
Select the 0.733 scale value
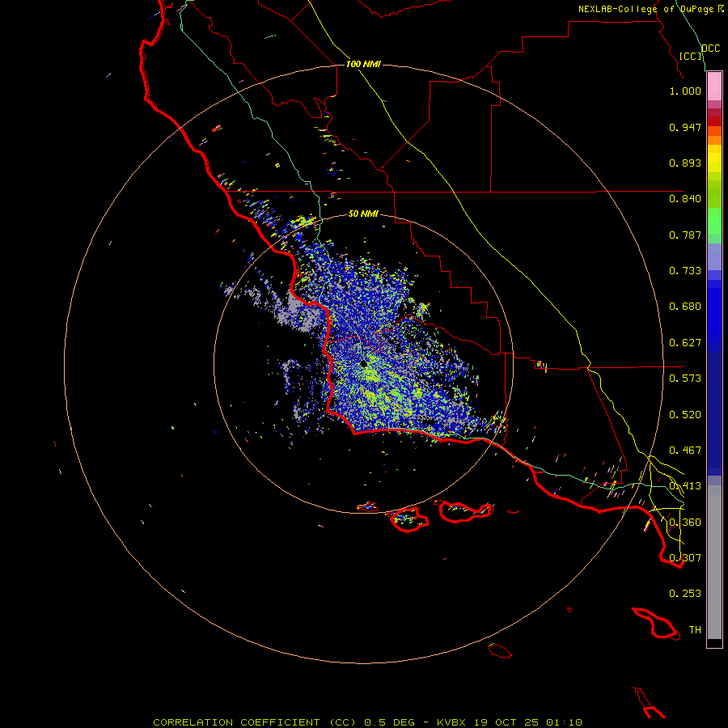coord(685,271)
